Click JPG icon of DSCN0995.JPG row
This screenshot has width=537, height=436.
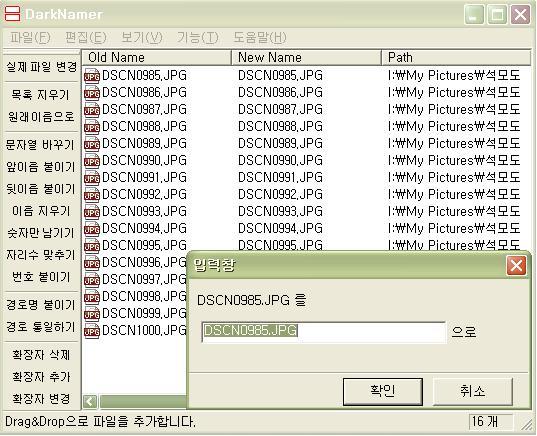point(92,246)
